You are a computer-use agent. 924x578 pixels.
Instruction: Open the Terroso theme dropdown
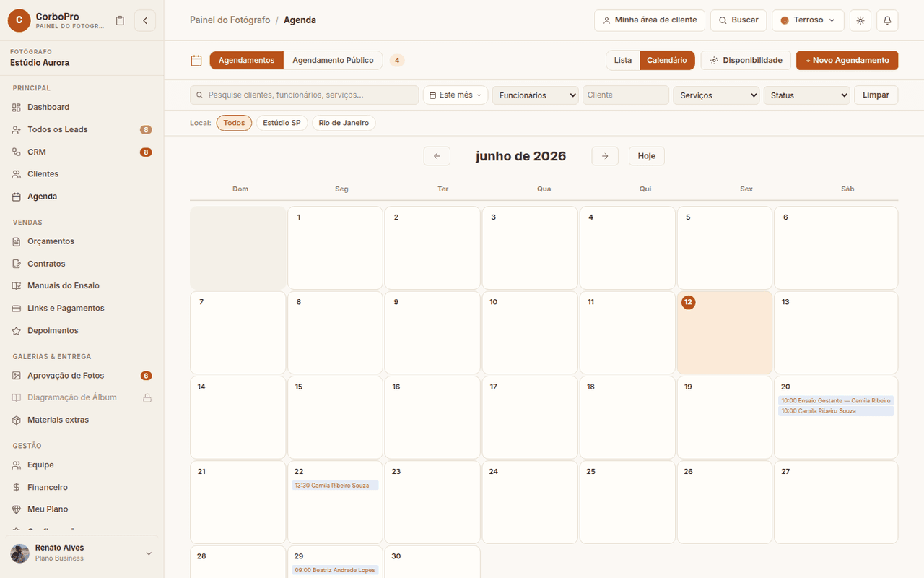(x=808, y=20)
